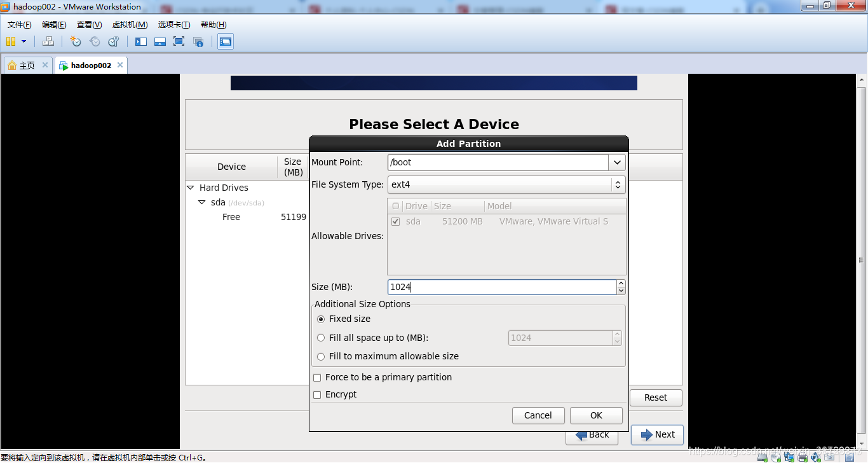Enter full screen mode icon
The width and height of the screenshot is (868, 463).
(x=179, y=41)
